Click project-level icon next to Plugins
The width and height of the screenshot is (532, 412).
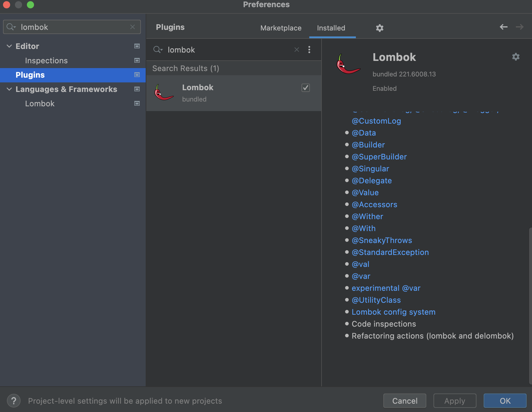tap(137, 75)
